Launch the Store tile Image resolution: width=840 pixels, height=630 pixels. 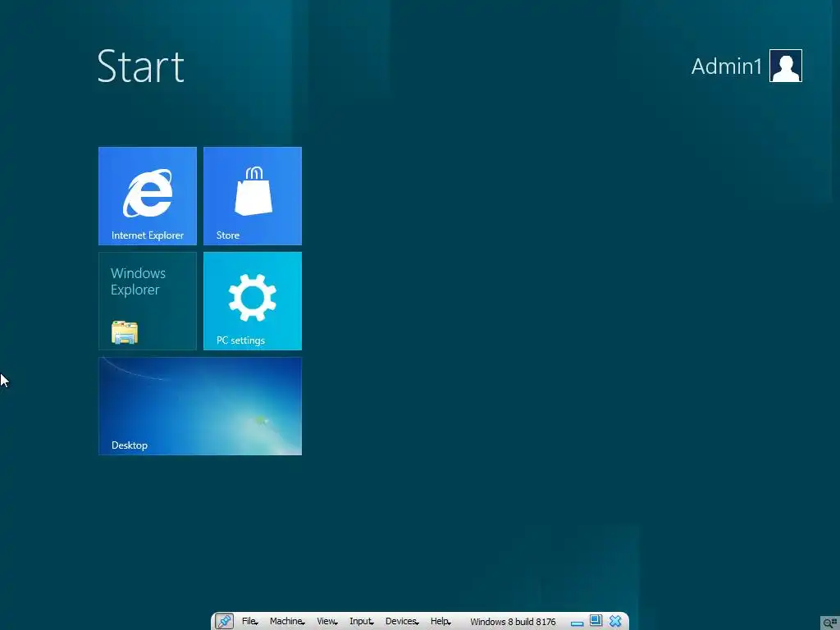pos(253,195)
